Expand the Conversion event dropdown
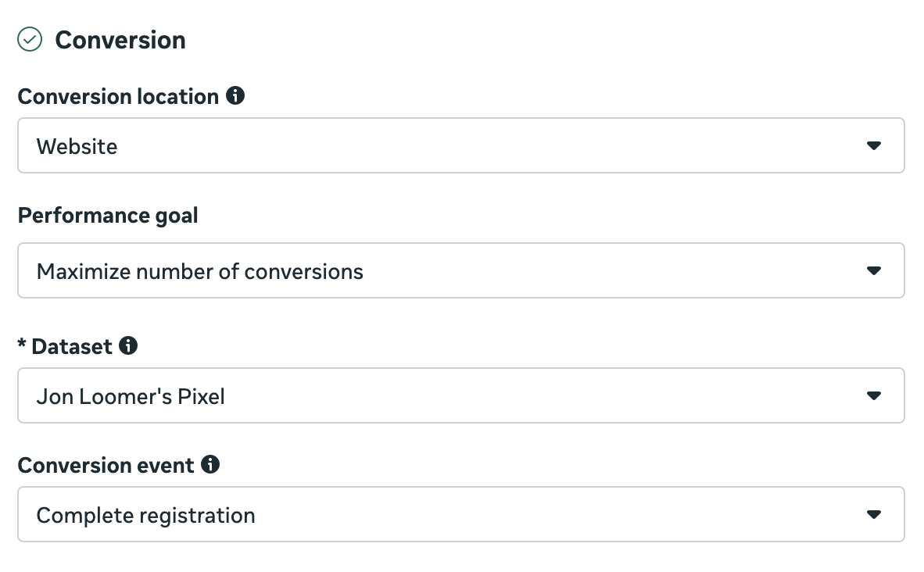 pos(460,514)
